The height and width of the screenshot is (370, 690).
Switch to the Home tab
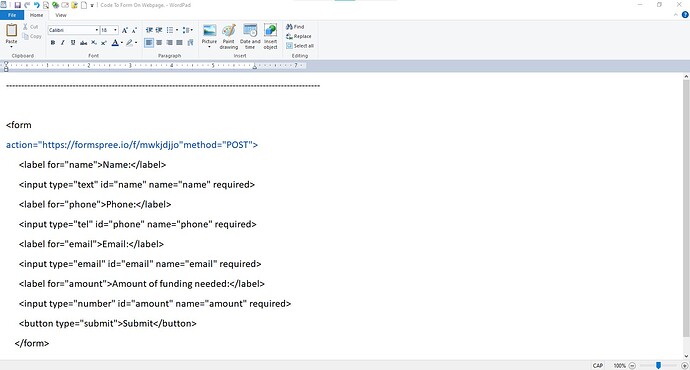pos(37,15)
